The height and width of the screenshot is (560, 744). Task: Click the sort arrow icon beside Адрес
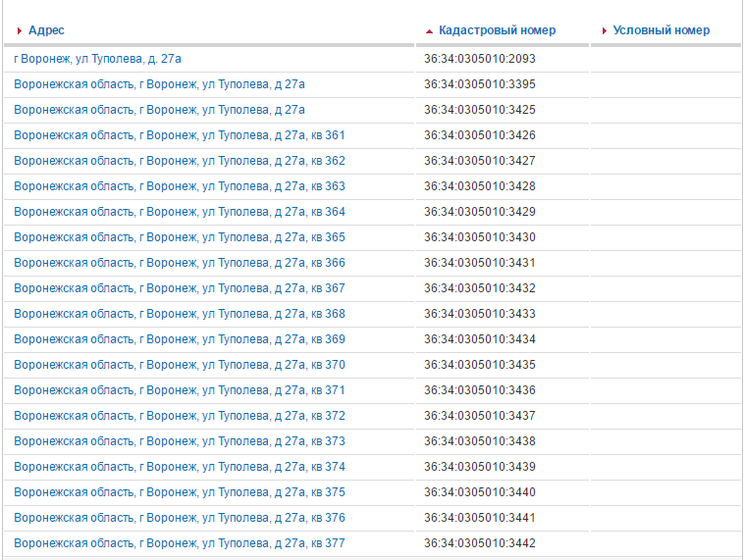20,31
